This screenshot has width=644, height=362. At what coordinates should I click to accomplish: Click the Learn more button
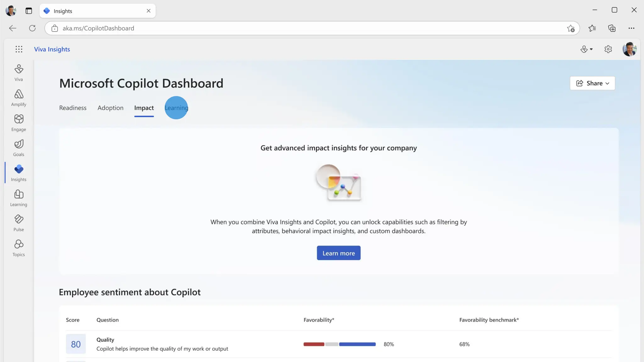click(338, 253)
